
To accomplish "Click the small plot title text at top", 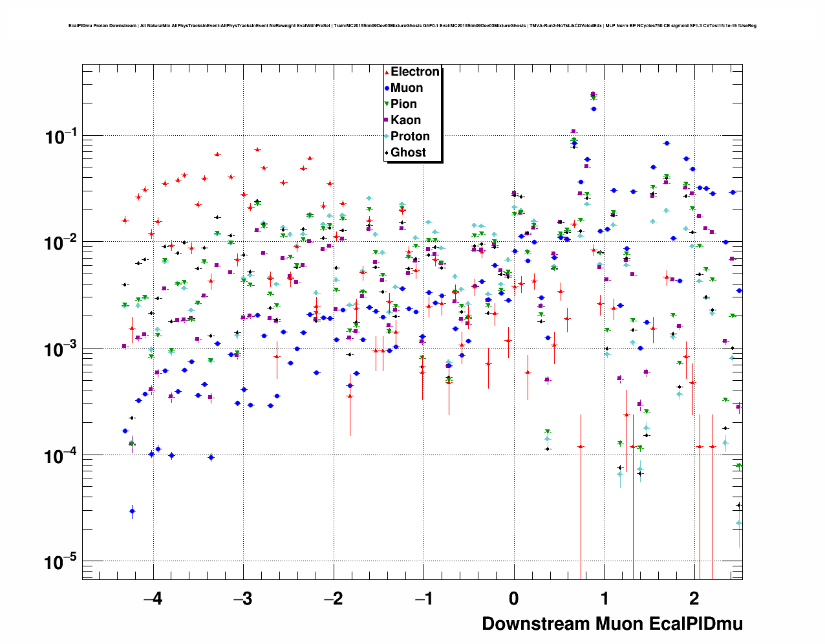I will (x=412, y=26).
